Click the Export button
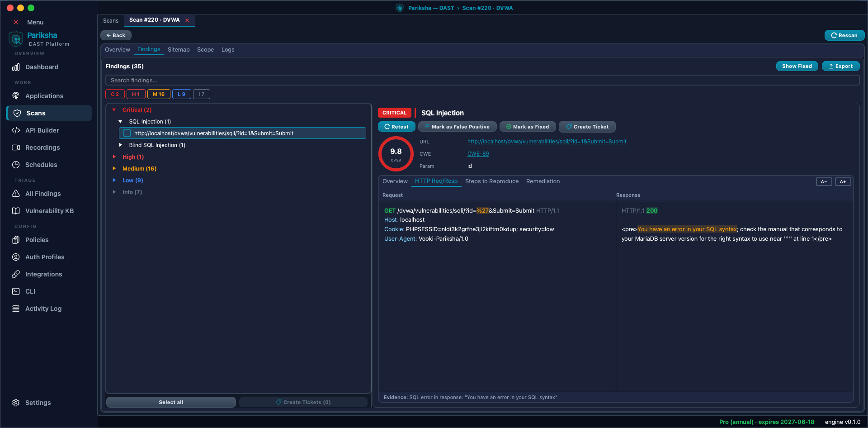Viewport: 868px width, 428px height. pos(840,66)
